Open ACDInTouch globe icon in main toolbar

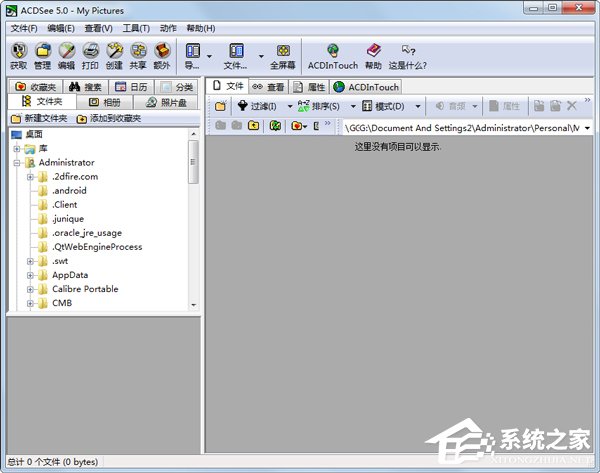pos(333,56)
